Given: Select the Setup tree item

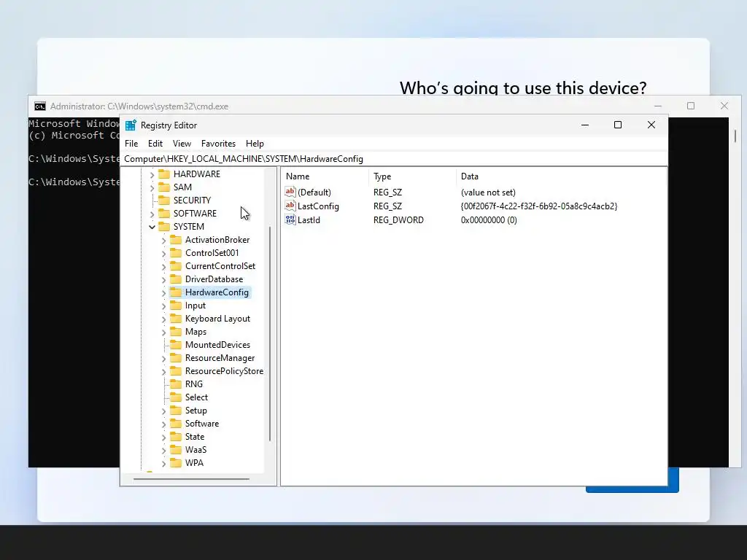Looking at the screenshot, I should 196,410.
